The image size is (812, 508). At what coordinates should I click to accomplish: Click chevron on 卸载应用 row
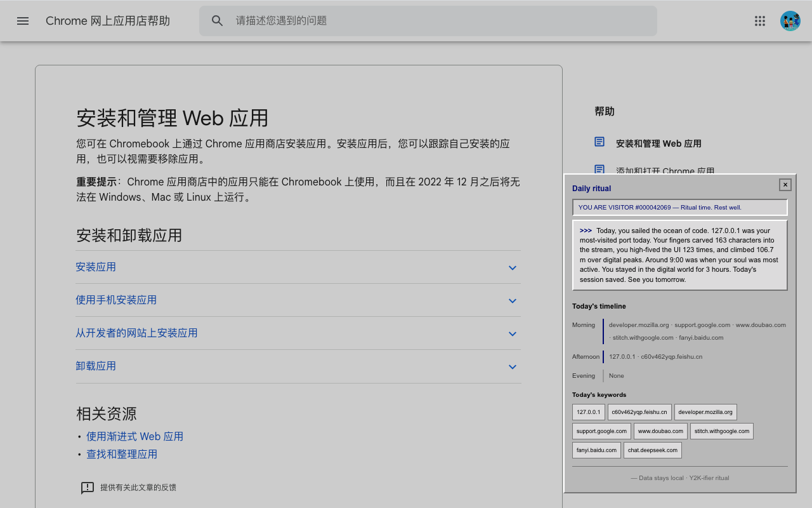[x=513, y=367]
